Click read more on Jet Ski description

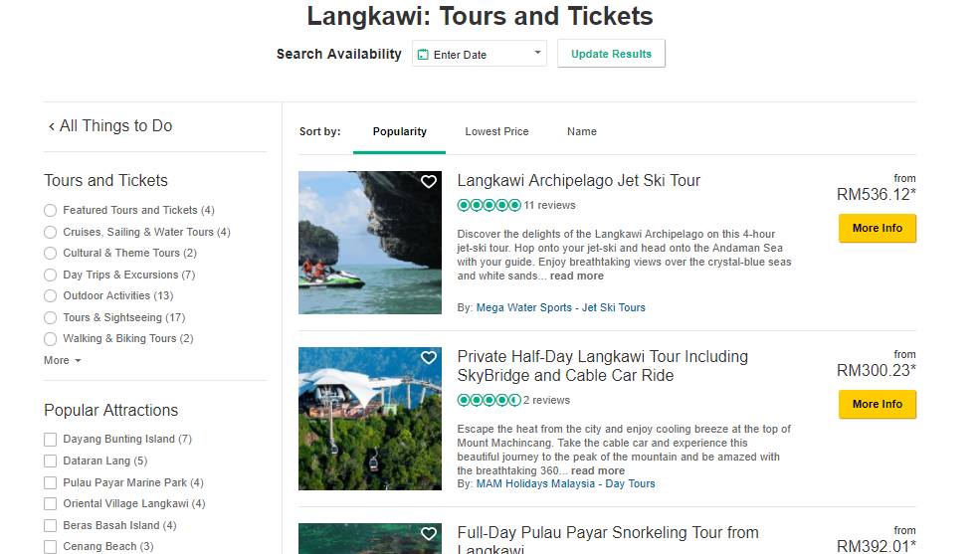pos(577,277)
